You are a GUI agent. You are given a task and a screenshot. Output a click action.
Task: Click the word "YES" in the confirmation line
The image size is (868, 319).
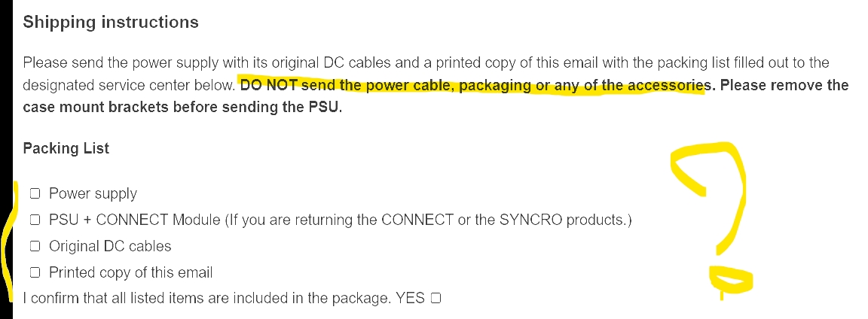point(411,299)
